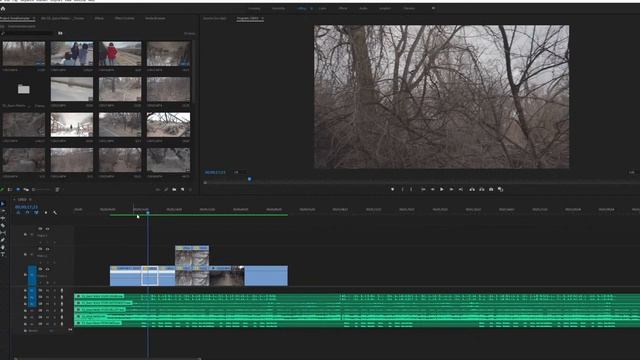Viewport: 640px width, 360px height.
Task: Click Mark Out in Program Monitor
Action: point(411,189)
